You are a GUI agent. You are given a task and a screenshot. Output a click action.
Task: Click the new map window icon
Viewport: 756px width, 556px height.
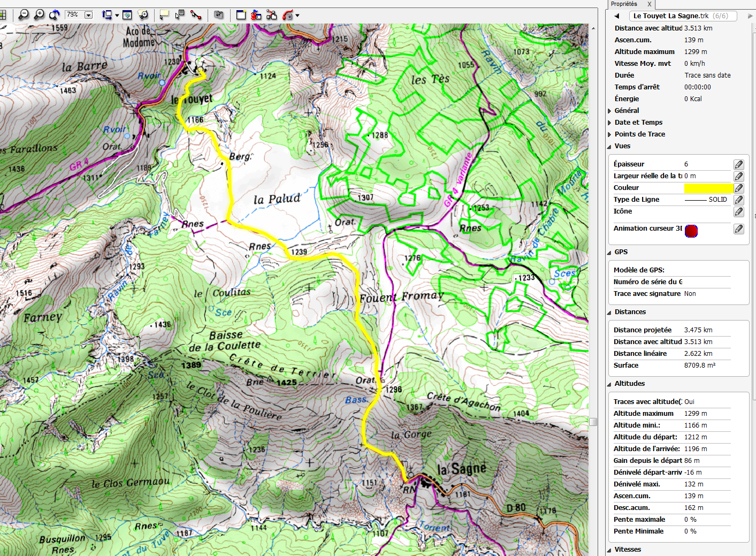pos(241,15)
